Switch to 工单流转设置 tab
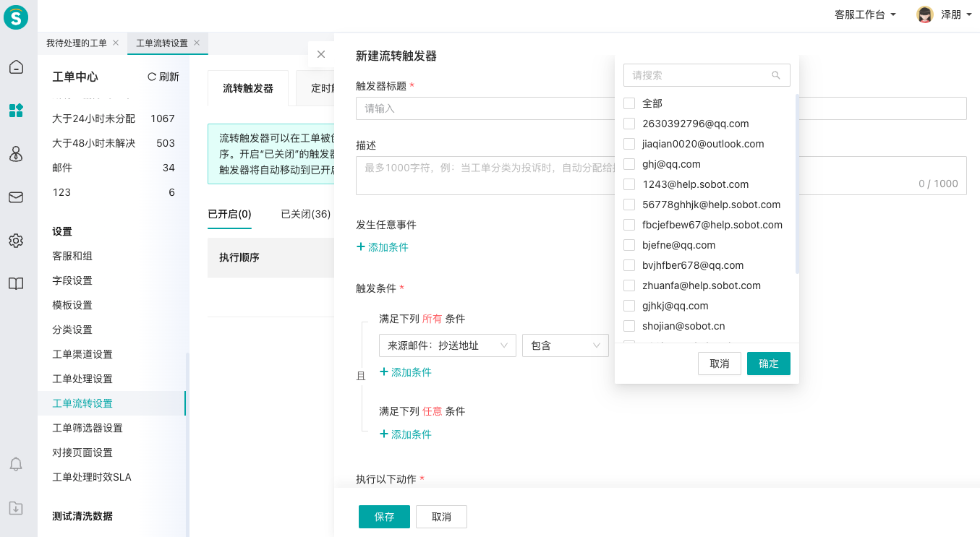This screenshot has height=537, width=980. coord(162,43)
